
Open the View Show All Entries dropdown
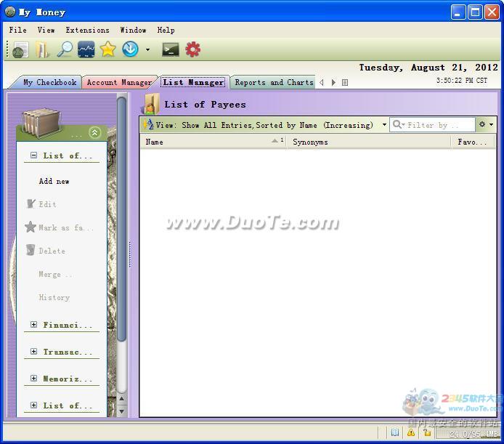pyautogui.click(x=384, y=124)
